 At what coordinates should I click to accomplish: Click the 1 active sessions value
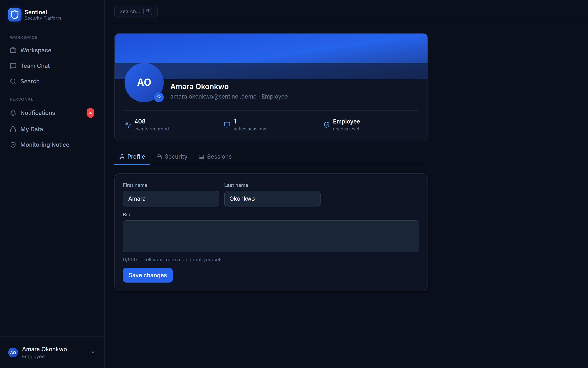point(235,121)
